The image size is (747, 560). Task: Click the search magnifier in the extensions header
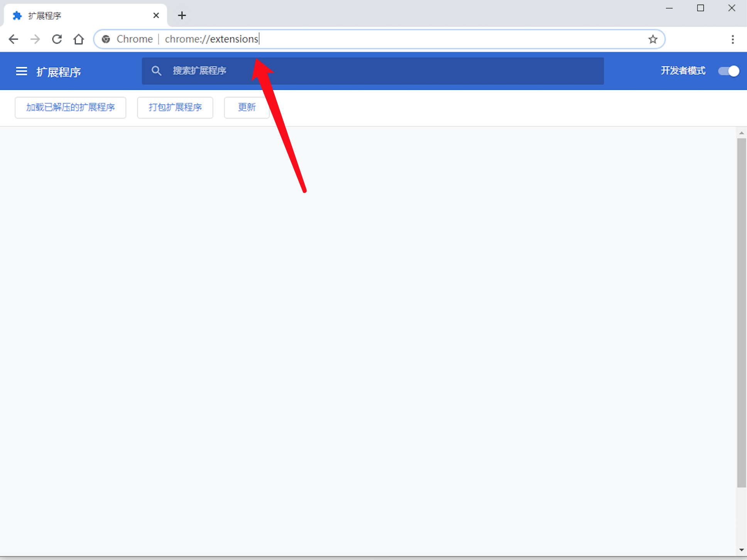157,71
